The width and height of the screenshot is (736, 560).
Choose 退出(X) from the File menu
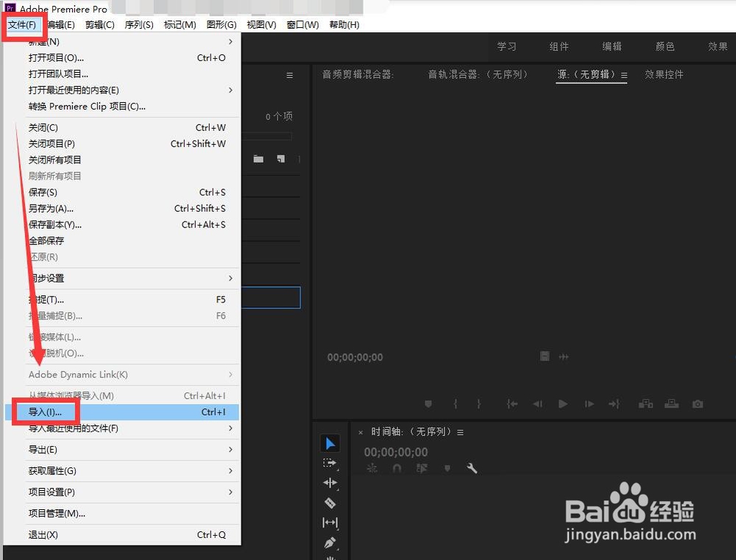pyautogui.click(x=122, y=535)
